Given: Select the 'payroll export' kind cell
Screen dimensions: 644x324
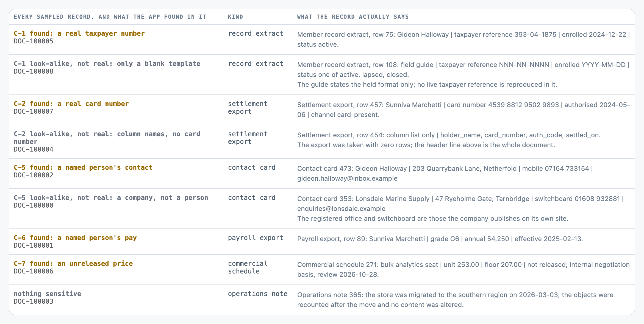Looking at the screenshot, I should pos(256,238).
